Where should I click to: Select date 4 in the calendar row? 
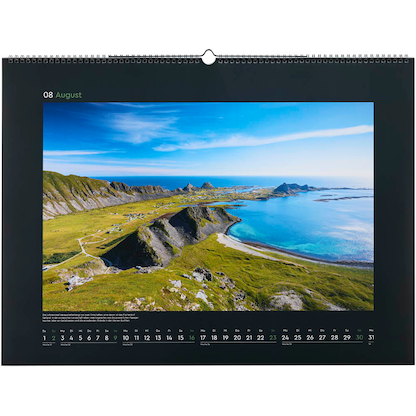tap(71, 338)
